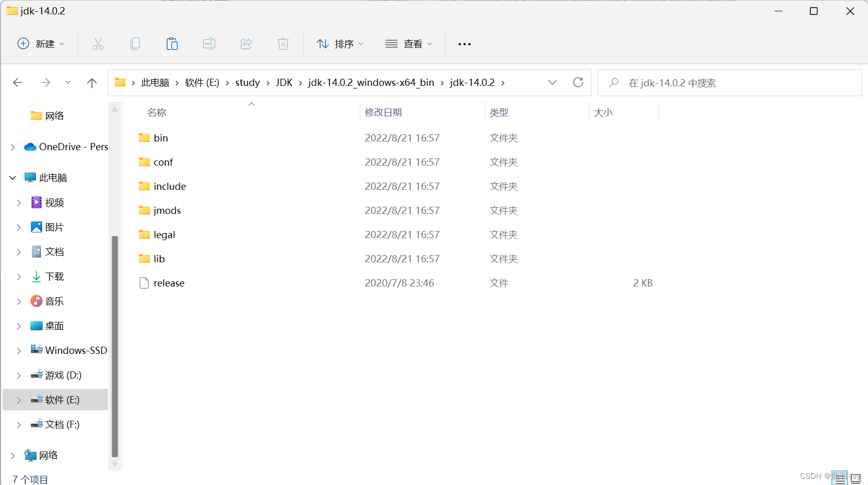Expand the Windows-SSD tree node
Image resolution: width=868 pixels, height=485 pixels.
coord(19,351)
